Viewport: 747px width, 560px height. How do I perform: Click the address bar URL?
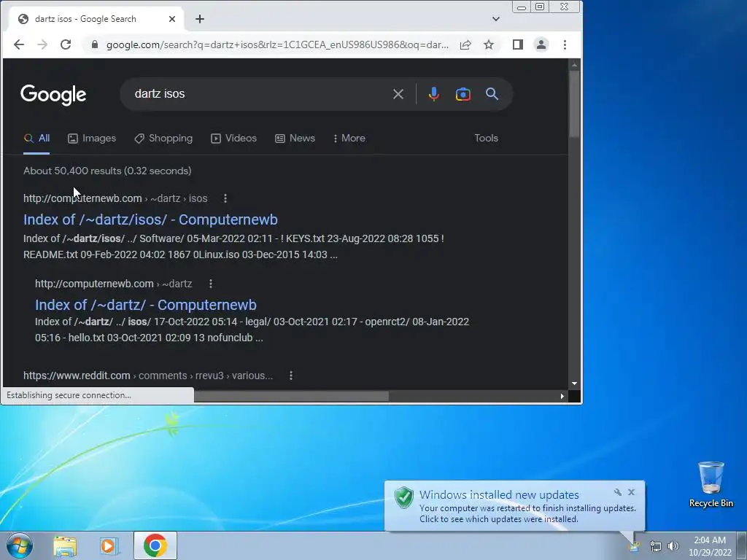pyautogui.click(x=277, y=44)
